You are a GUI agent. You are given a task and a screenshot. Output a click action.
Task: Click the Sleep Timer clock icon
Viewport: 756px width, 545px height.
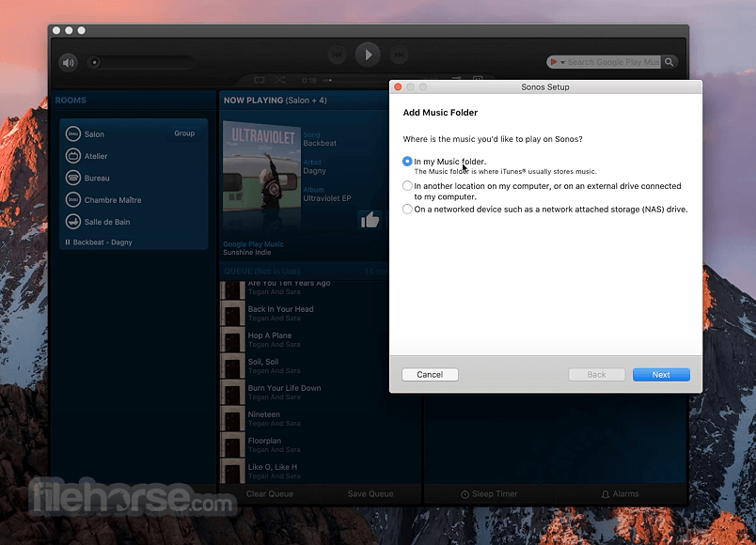coord(465,494)
